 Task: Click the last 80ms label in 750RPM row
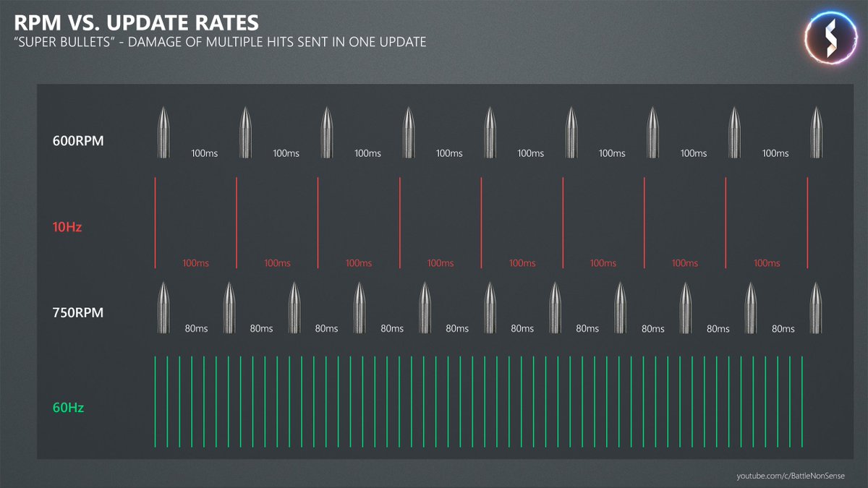pos(783,328)
